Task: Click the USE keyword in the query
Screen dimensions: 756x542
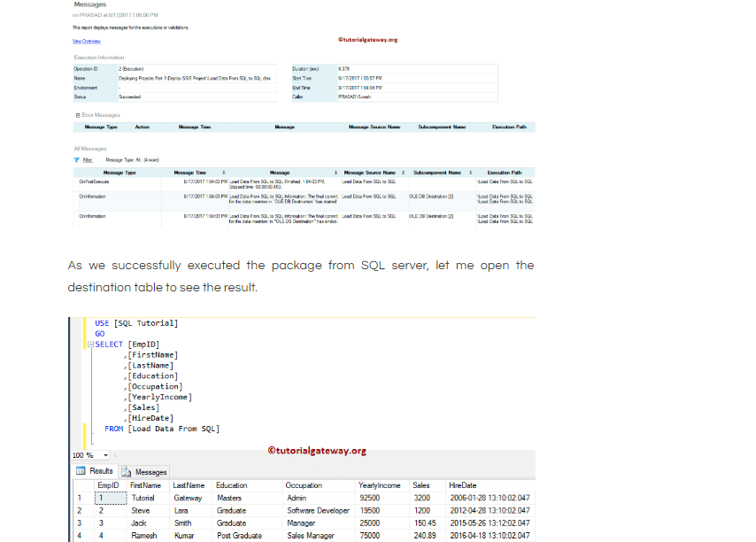Action: [102, 323]
